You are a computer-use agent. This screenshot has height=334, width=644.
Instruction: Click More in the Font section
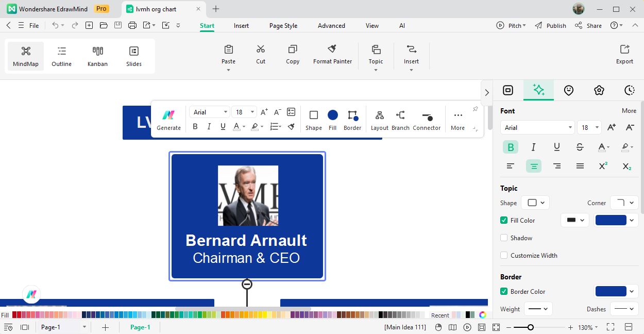click(x=629, y=110)
